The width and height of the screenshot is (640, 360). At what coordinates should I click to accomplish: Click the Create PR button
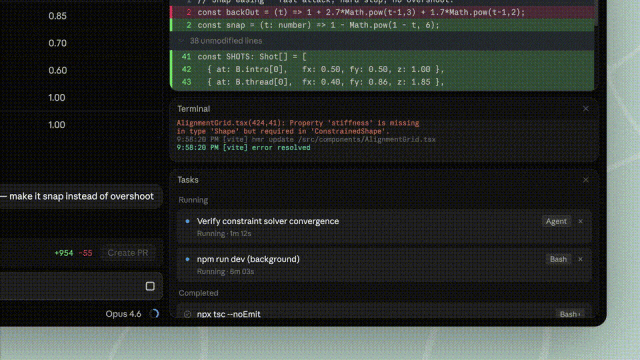click(x=128, y=253)
